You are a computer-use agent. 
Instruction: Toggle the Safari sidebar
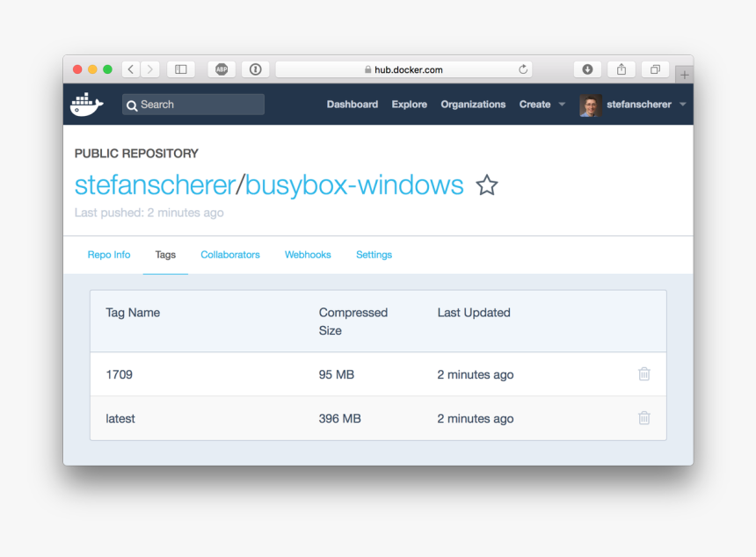180,69
